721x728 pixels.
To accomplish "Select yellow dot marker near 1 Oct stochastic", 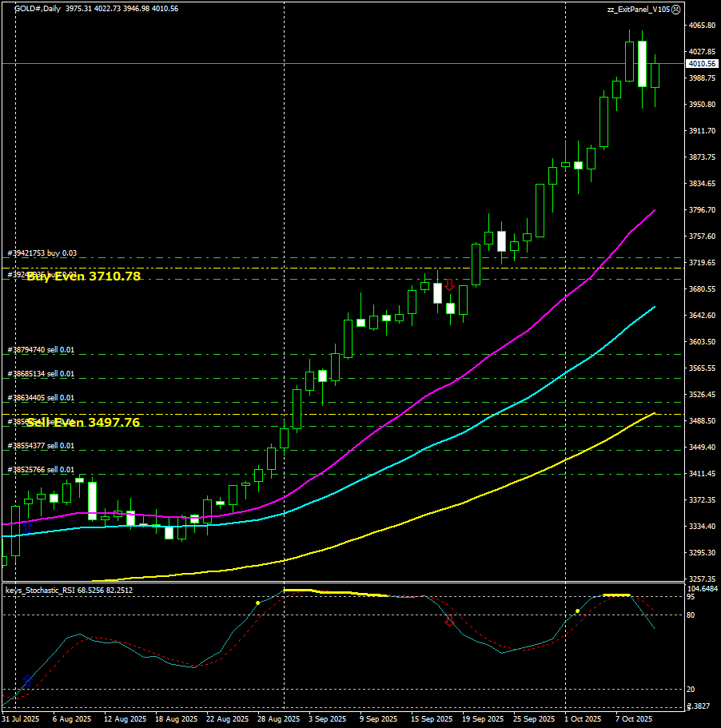I will tap(577, 611).
